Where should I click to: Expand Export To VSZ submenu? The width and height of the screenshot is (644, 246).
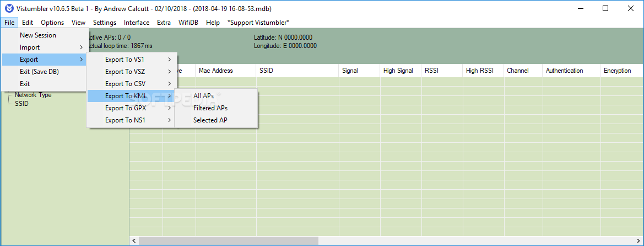click(132, 72)
